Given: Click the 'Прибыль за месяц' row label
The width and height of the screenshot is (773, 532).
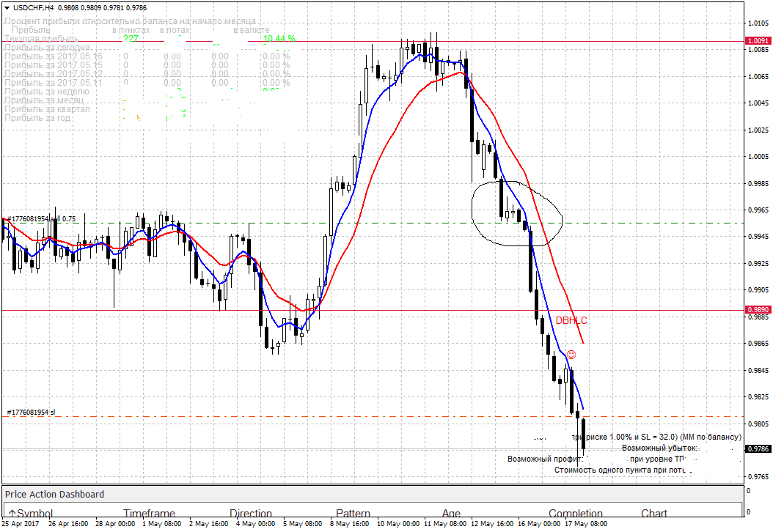Looking at the screenshot, I should pos(44,100).
